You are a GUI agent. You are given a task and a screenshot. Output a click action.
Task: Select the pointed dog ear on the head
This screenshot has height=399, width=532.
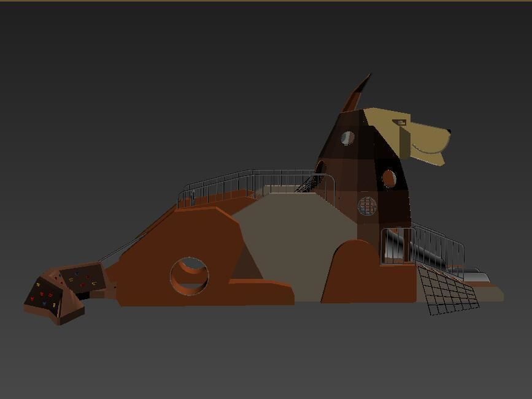(357, 93)
